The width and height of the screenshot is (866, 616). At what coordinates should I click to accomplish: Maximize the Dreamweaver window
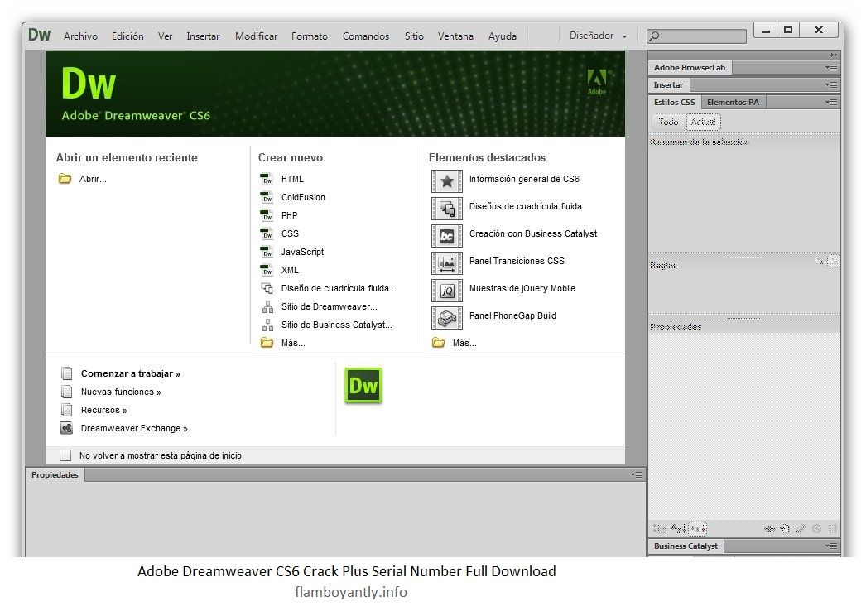pos(788,30)
